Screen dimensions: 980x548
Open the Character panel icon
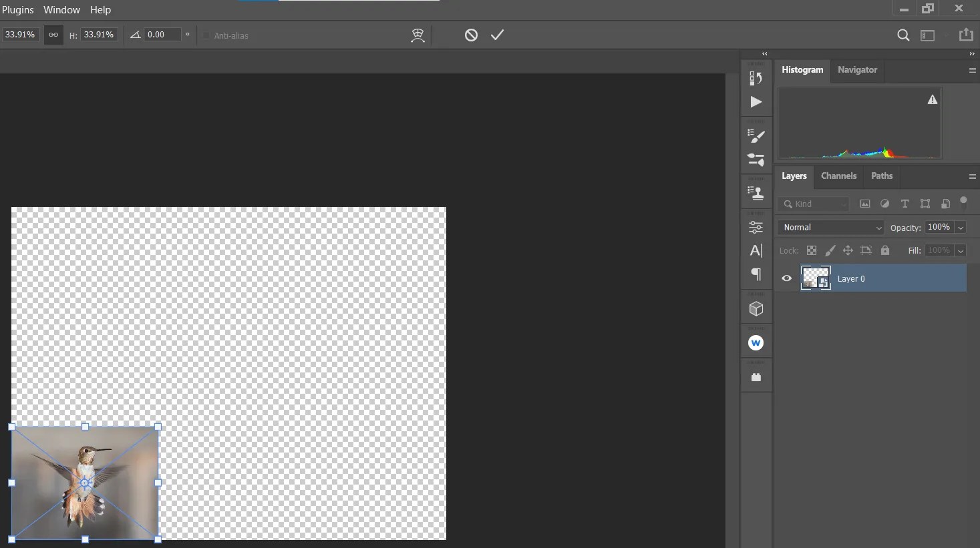756,250
